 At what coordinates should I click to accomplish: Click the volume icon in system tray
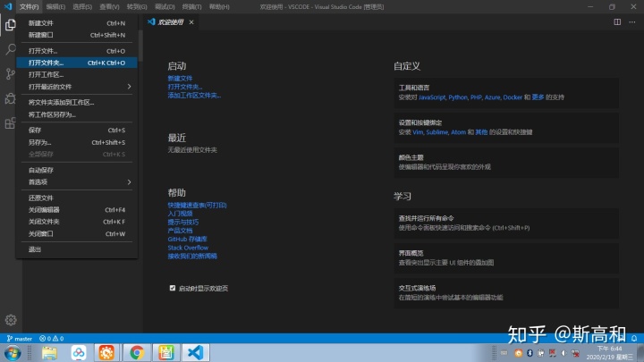tap(563, 353)
